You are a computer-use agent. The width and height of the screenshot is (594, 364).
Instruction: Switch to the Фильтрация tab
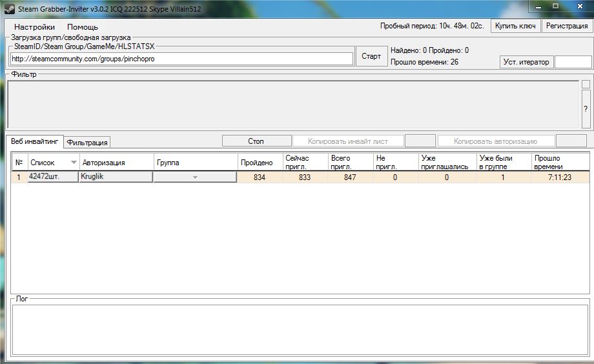(x=87, y=143)
